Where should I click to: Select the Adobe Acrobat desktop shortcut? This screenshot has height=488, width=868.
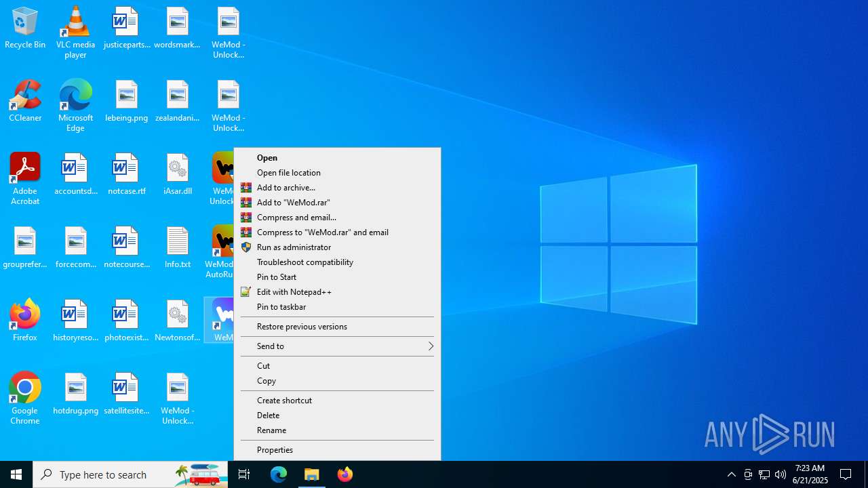[x=25, y=179]
